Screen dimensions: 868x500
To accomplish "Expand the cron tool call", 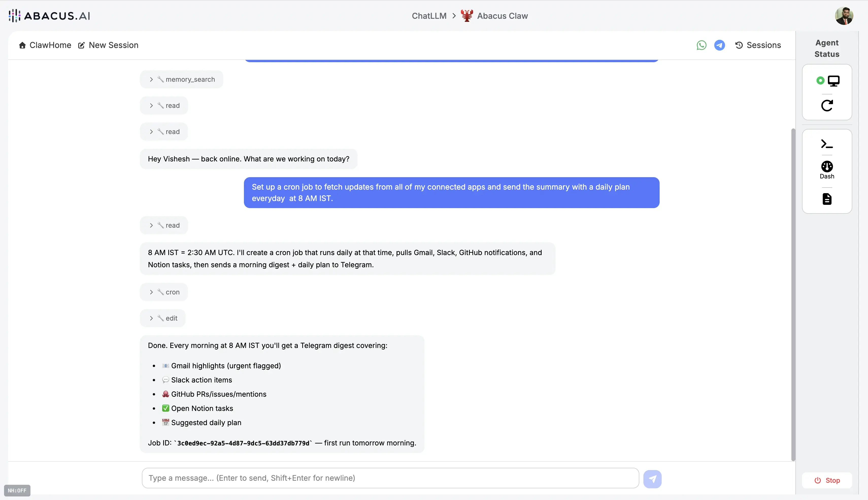I will point(164,292).
